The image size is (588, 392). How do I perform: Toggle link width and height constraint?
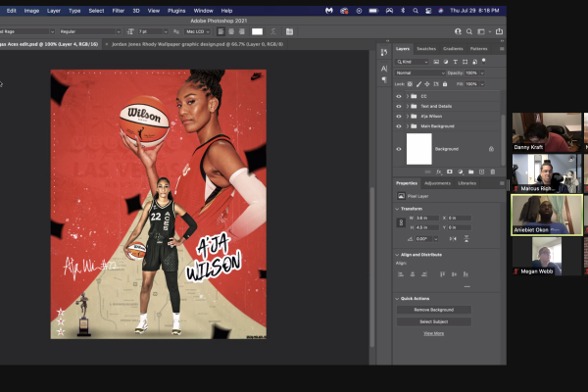click(401, 222)
